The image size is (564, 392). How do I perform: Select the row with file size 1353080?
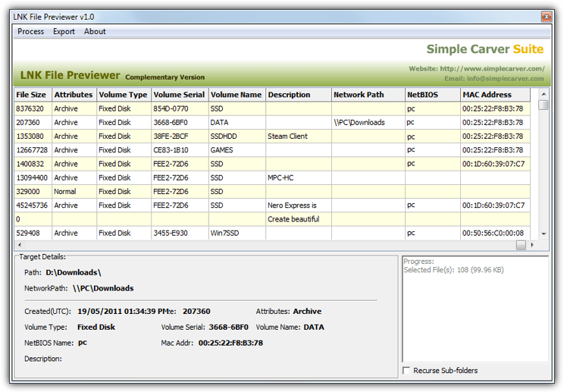pyautogui.click(x=272, y=136)
